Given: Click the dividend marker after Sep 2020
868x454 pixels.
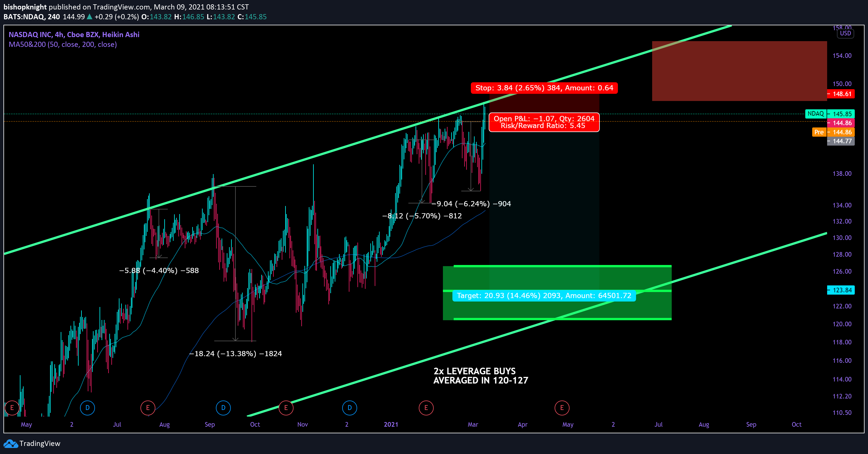Looking at the screenshot, I should click(x=223, y=408).
